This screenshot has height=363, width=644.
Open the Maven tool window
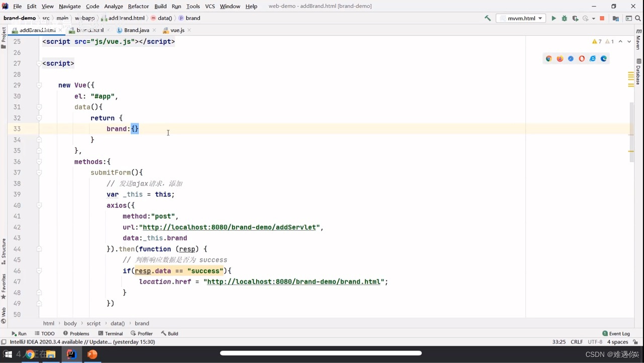tap(638, 40)
